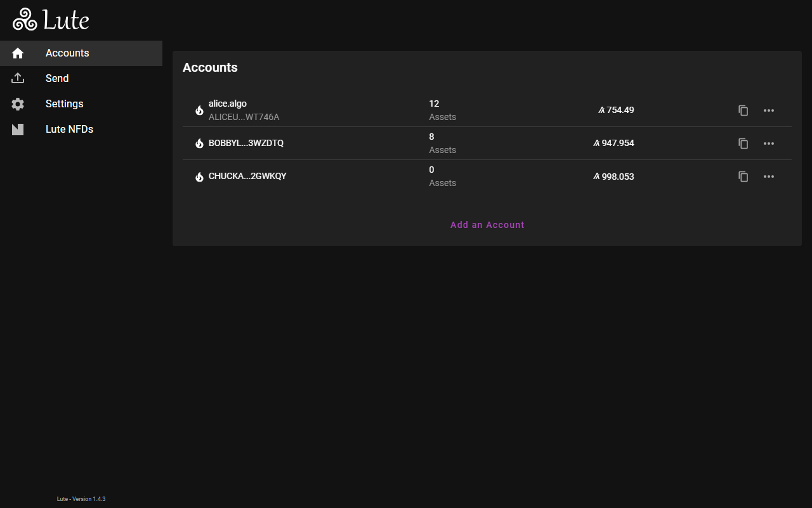
Task: Open more options for CHUCKA...2GWKQY account
Action: pyautogui.click(x=769, y=177)
